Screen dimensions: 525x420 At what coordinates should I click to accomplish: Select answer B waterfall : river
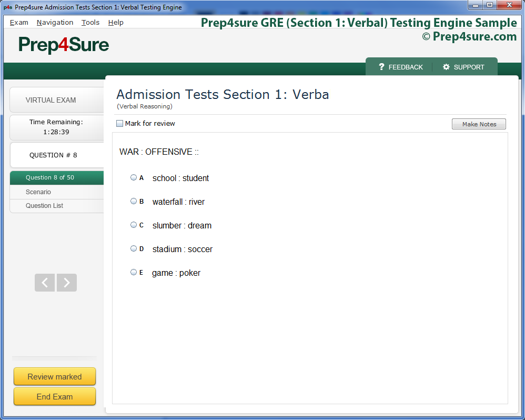pyautogui.click(x=134, y=201)
